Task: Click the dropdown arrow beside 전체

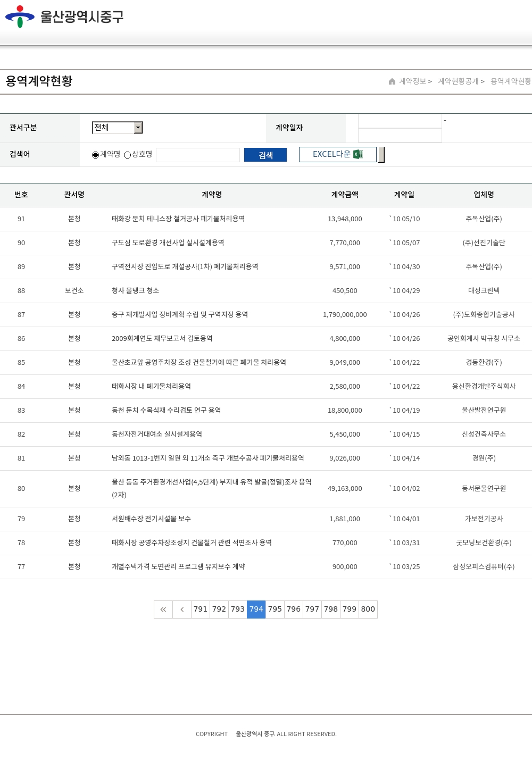Action: click(138, 128)
